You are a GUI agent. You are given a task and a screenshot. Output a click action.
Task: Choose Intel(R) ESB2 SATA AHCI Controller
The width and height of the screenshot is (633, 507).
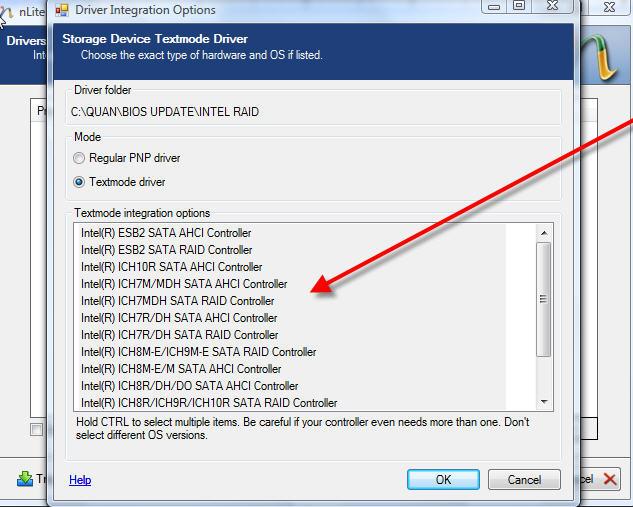tap(289, 233)
